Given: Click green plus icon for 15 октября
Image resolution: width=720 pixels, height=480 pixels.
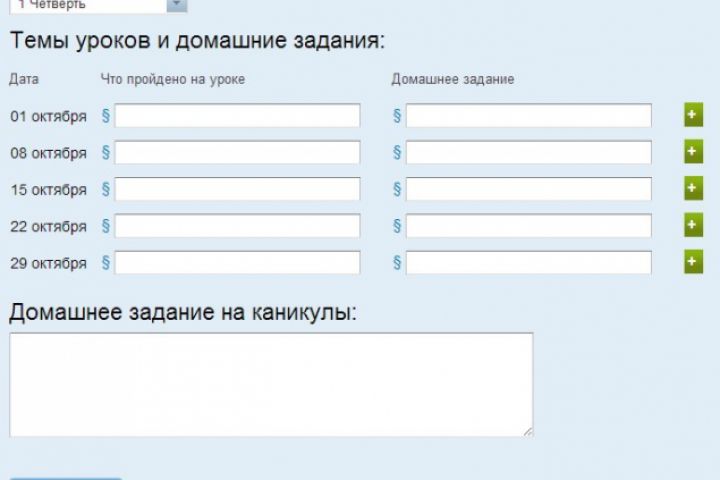Looking at the screenshot, I should [x=693, y=189].
